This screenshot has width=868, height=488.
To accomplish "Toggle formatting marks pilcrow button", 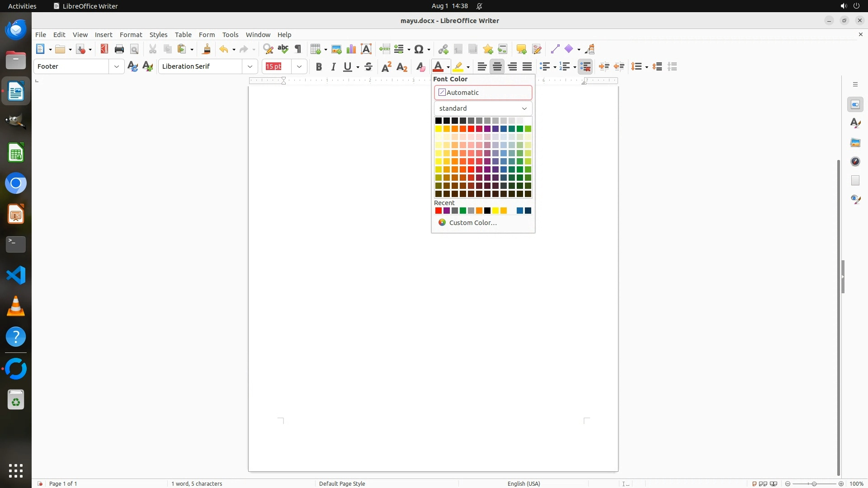I will point(298,49).
